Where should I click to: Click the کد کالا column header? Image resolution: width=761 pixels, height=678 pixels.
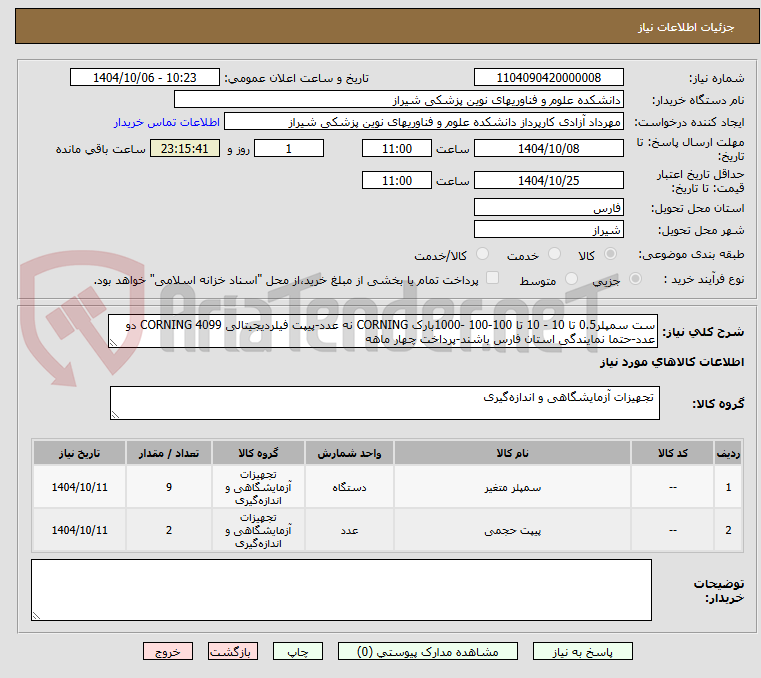click(x=672, y=453)
